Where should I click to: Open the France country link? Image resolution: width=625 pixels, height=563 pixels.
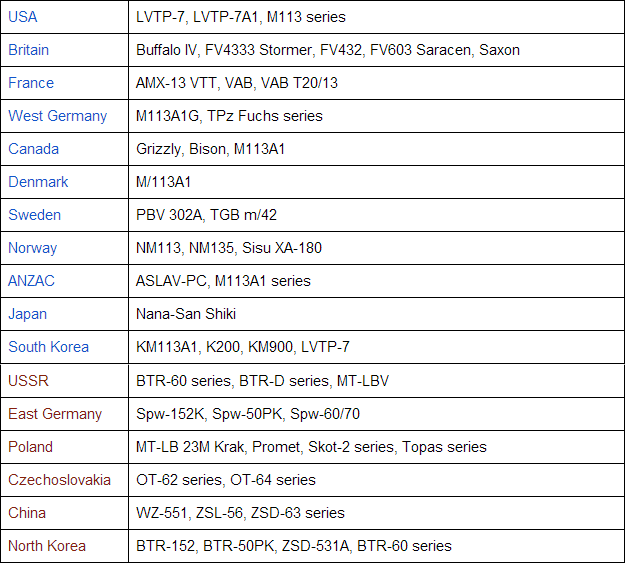point(31,83)
